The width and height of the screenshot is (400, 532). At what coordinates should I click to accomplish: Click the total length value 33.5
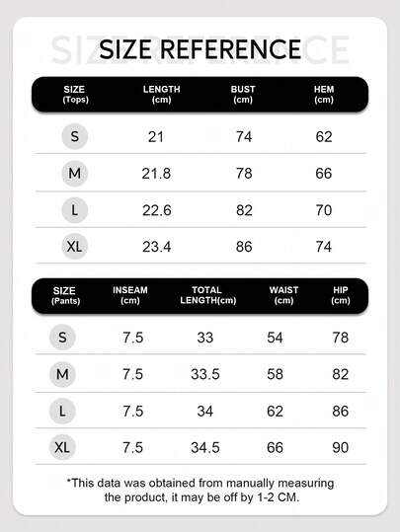[205, 374]
